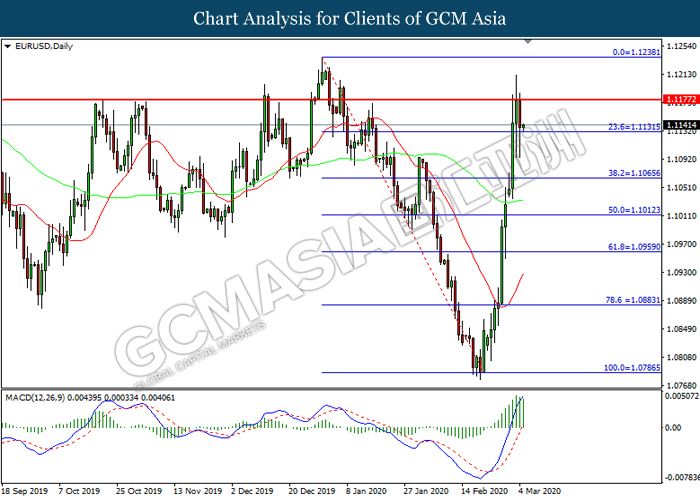This screenshot has width=700, height=500.
Task: Click the 7 Oct 2019 date label
Action: pyautogui.click(x=79, y=491)
